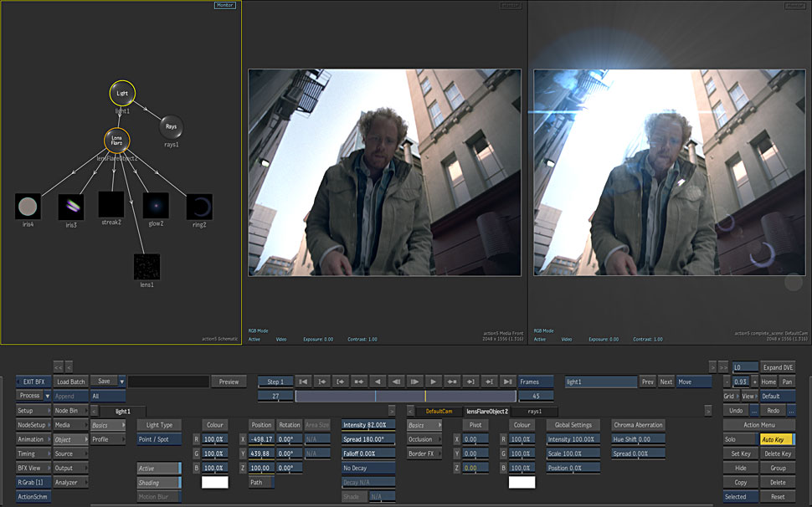Click the white light Colour swatch
Image resolution: width=812 pixels, height=507 pixels.
215,483
